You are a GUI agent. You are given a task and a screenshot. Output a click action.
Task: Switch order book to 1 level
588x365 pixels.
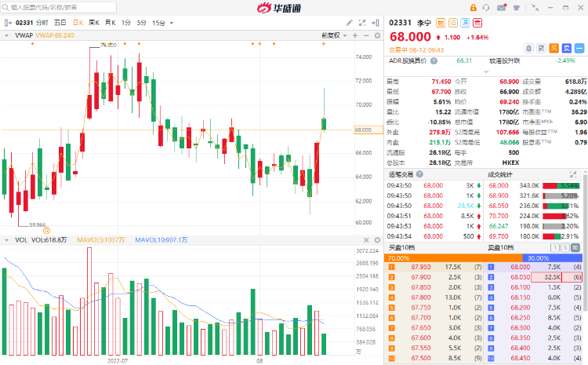click(x=555, y=248)
